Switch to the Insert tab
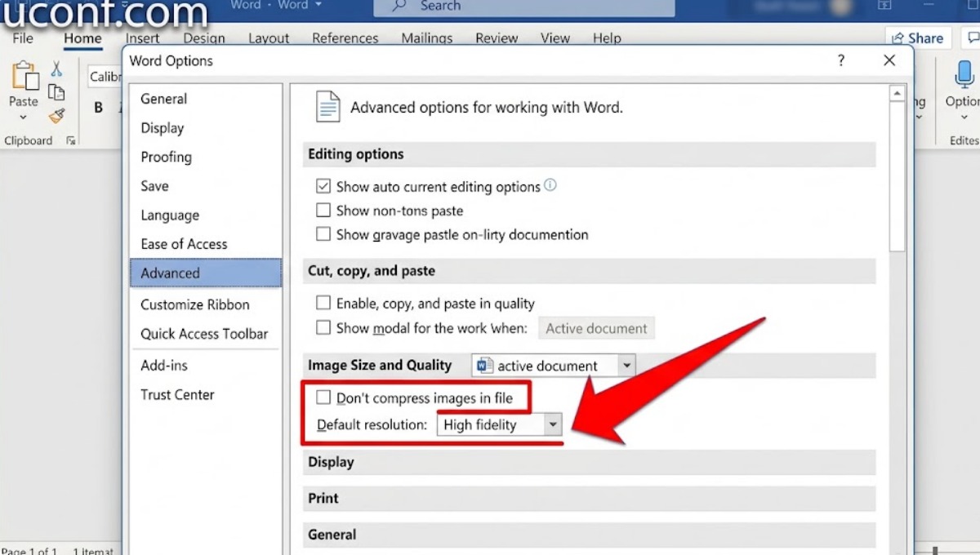 click(x=143, y=38)
